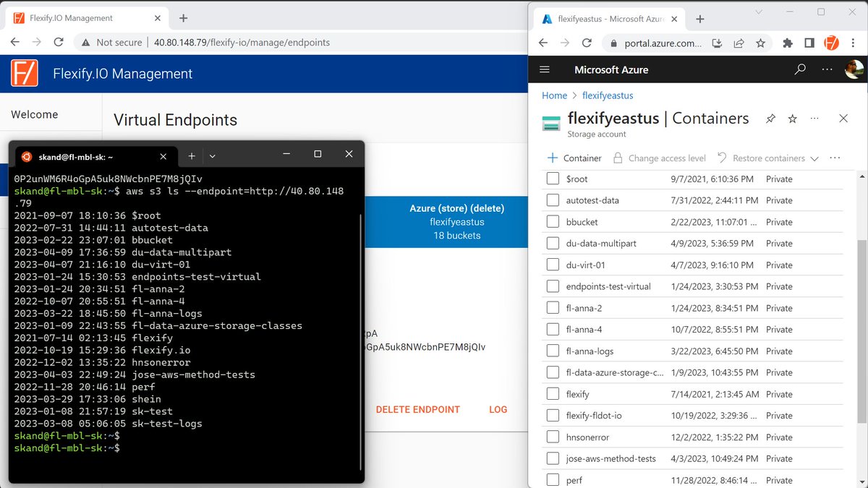Open the LOG link for endpoint
Screen dimensions: 868x488
coord(498,409)
